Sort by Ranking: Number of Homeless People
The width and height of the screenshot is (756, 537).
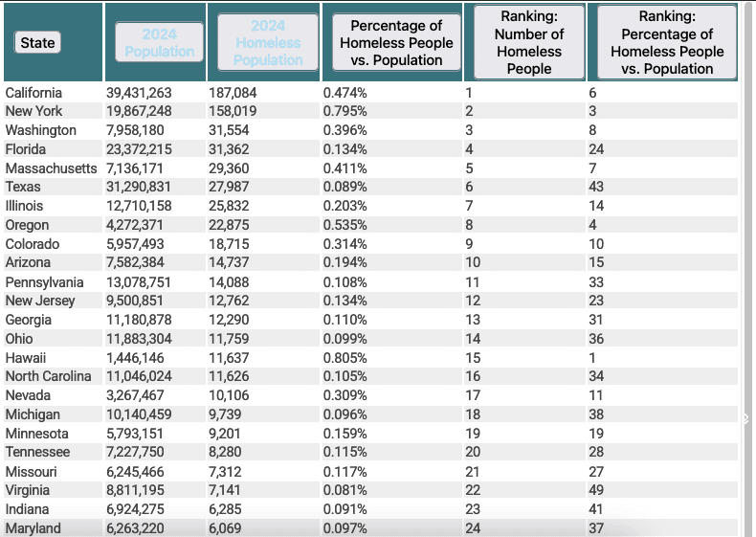529,42
